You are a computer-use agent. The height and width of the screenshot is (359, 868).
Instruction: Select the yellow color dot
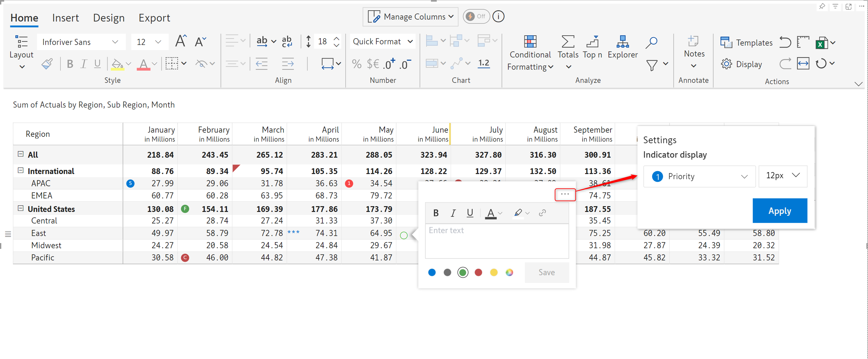tap(494, 272)
